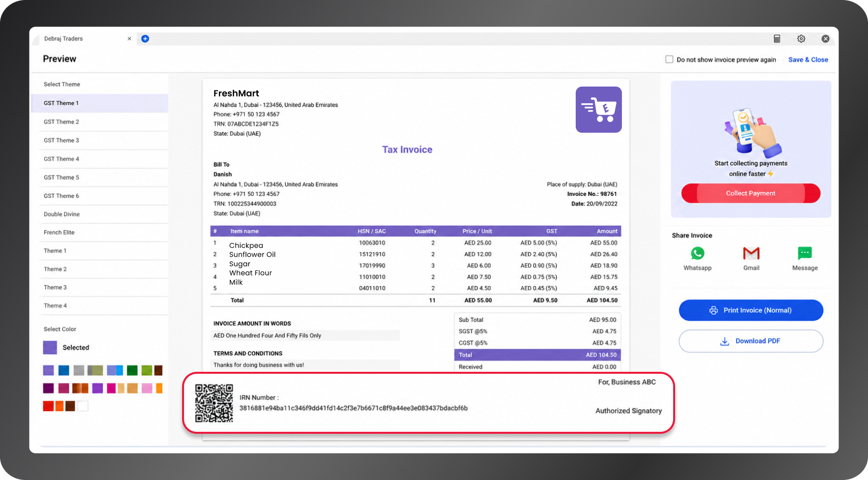Apply GST Theme 6
Screen dimensions: 868x480
(x=103, y=196)
